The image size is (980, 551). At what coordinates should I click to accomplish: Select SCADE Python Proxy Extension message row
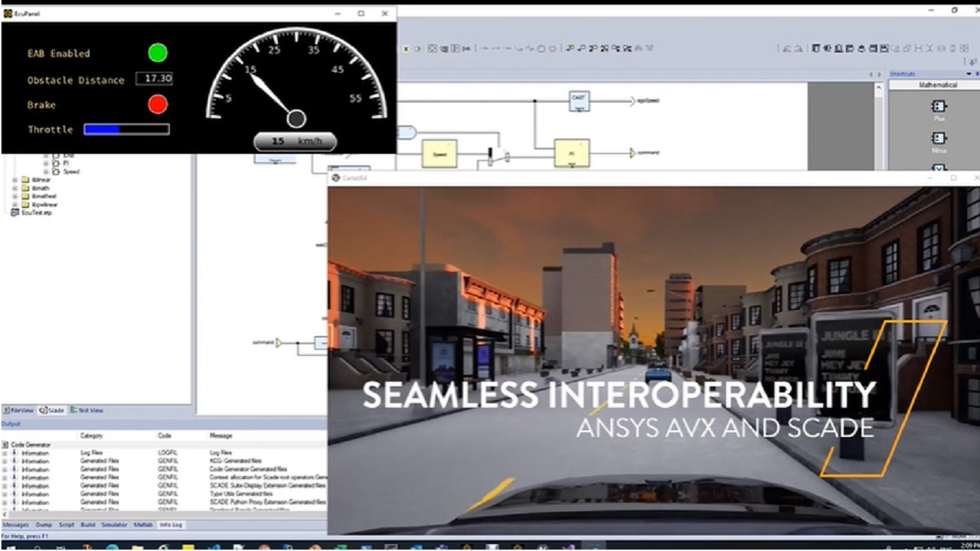click(267, 502)
